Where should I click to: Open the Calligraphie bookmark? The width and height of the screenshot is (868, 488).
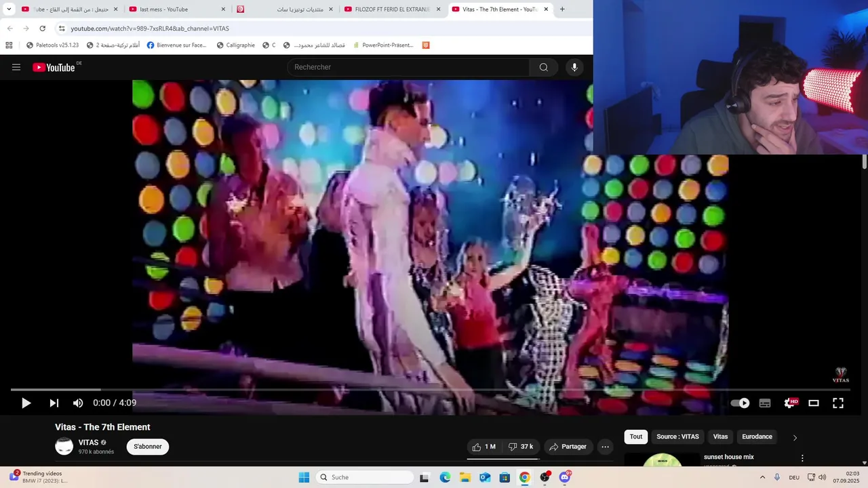[235, 45]
